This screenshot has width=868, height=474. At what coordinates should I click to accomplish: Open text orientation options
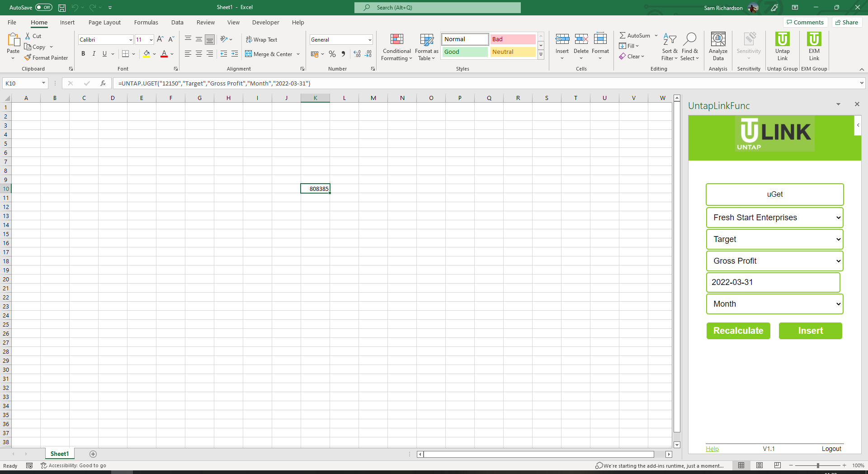pos(226,39)
